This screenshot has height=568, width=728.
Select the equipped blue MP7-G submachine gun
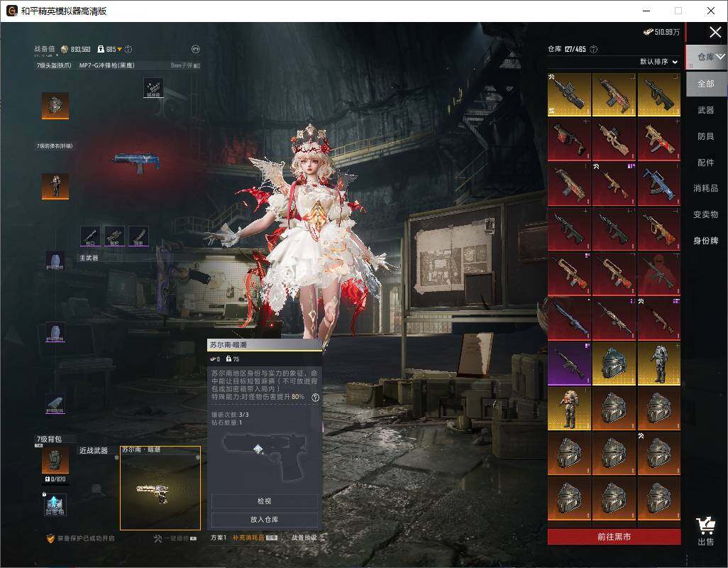coord(136,163)
